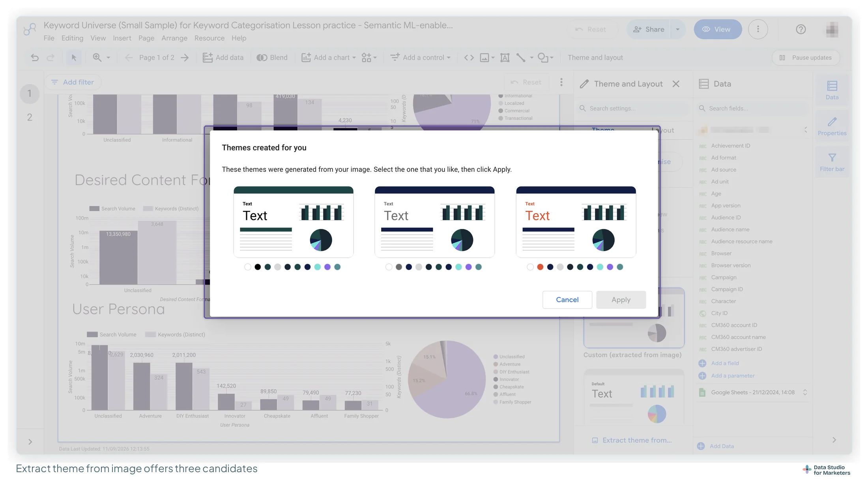The width and height of the screenshot is (868, 484).
Task: Click the orange swatch under third theme
Action: pos(540,267)
